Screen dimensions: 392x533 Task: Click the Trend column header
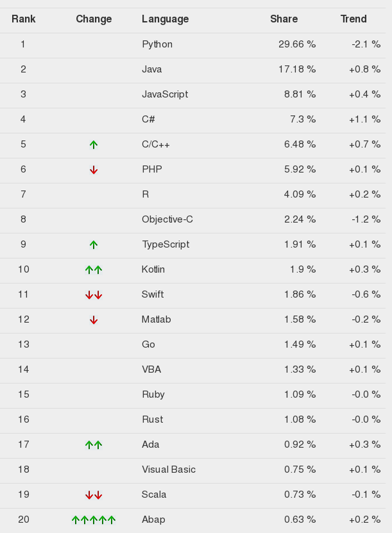[354, 19]
